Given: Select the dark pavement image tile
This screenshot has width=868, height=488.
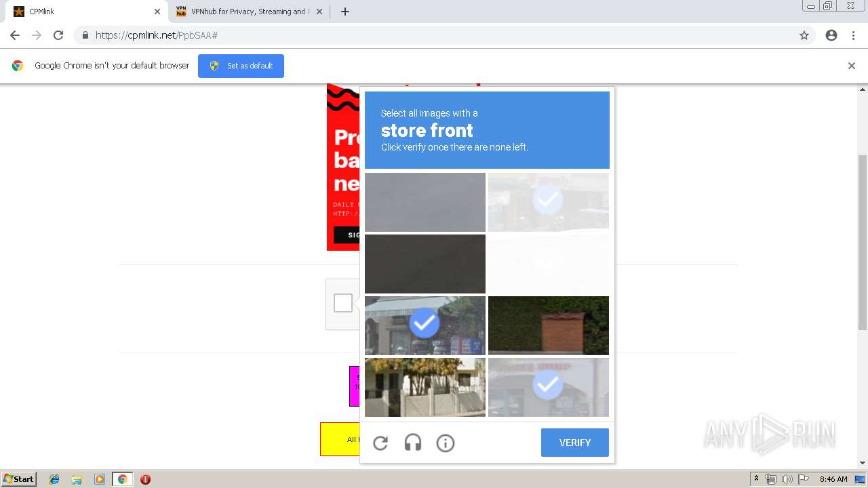Looking at the screenshot, I should pos(425,264).
